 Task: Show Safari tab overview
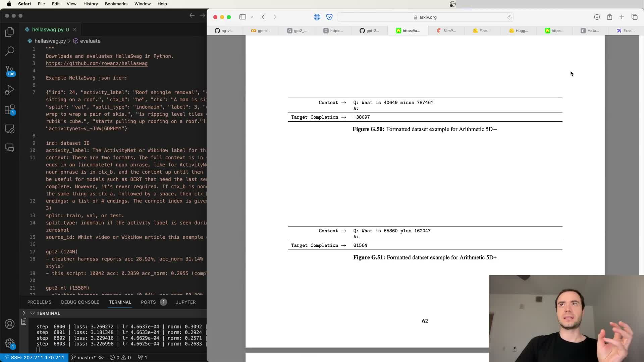[634, 17]
